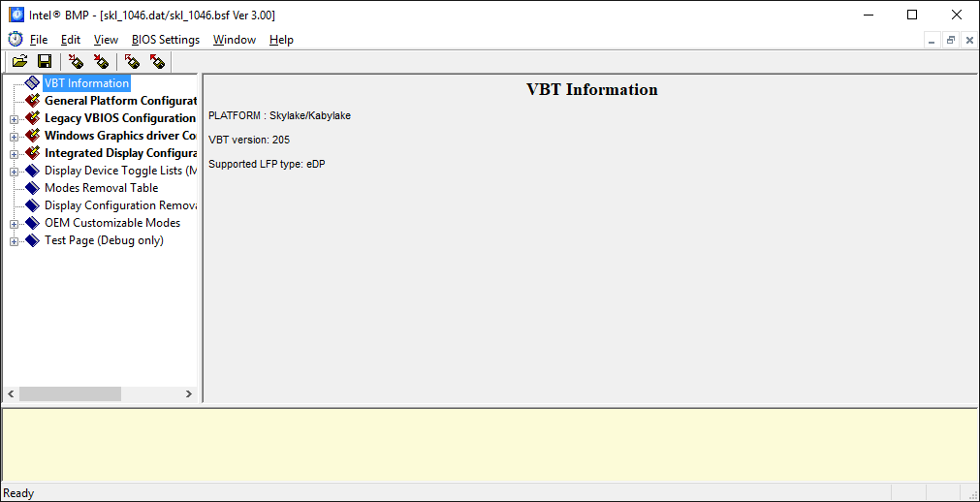Select Windows Graphics driver Configuration row
This screenshot has height=502, width=980.
(x=120, y=136)
